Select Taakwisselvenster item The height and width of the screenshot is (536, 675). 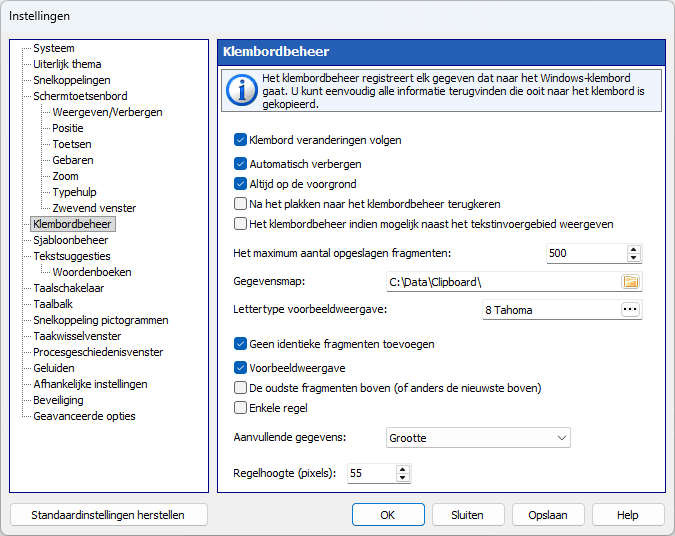tap(77, 336)
